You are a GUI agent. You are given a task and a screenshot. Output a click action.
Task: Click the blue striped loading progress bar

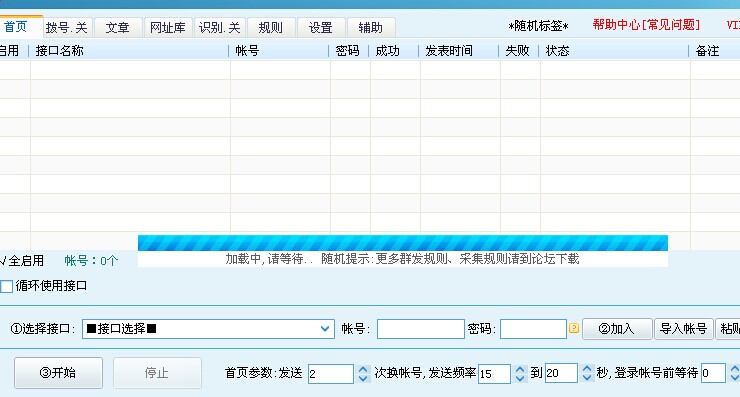pyautogui.click(x=403, y=243)
